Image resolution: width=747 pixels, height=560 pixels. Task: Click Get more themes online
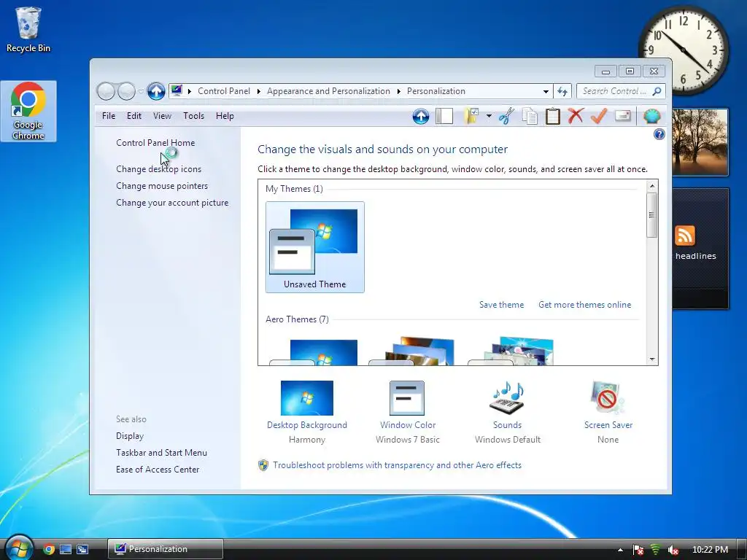point(584,305)
